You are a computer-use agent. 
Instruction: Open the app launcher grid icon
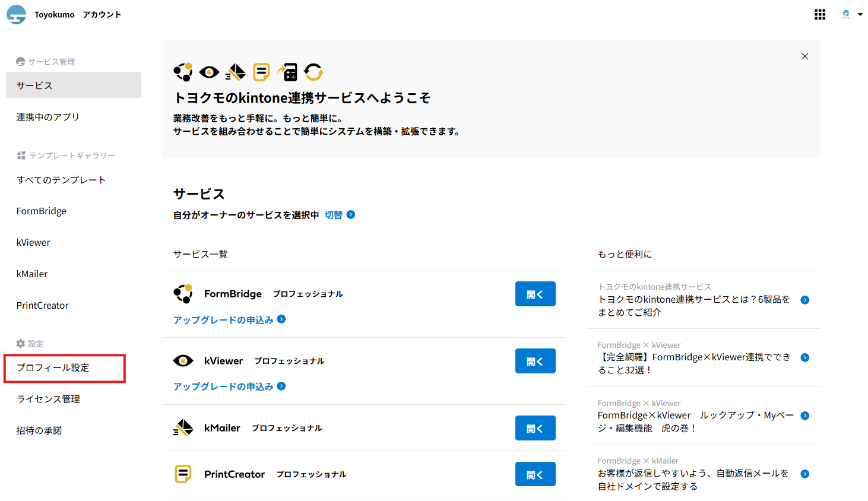820,14
